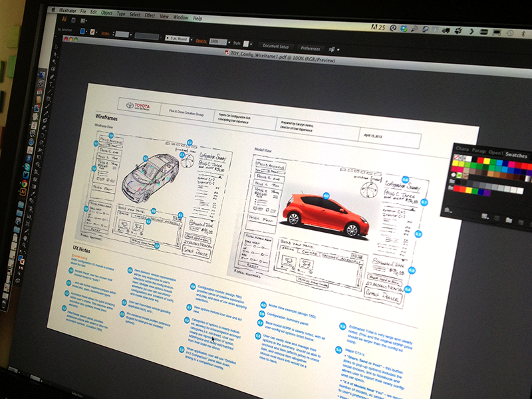Click the Preferences button
The image size is (532, 399).
click(x=311, y=49)
